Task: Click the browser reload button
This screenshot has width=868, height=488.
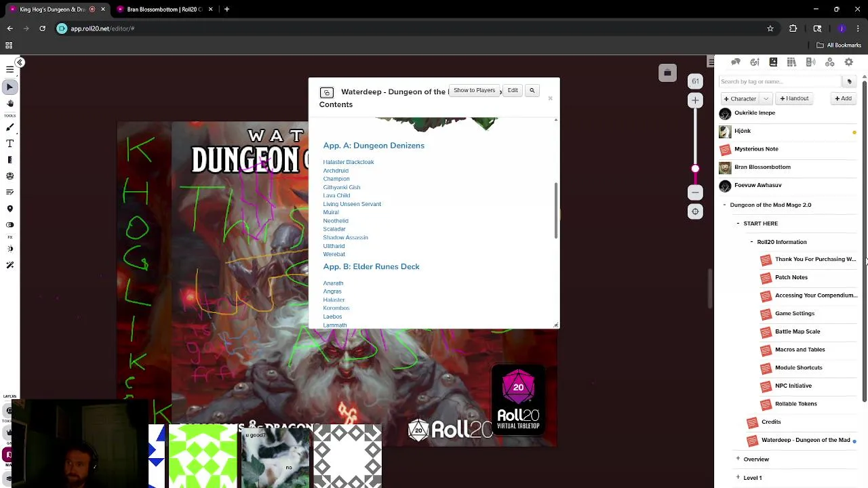Action: (42, 28)
